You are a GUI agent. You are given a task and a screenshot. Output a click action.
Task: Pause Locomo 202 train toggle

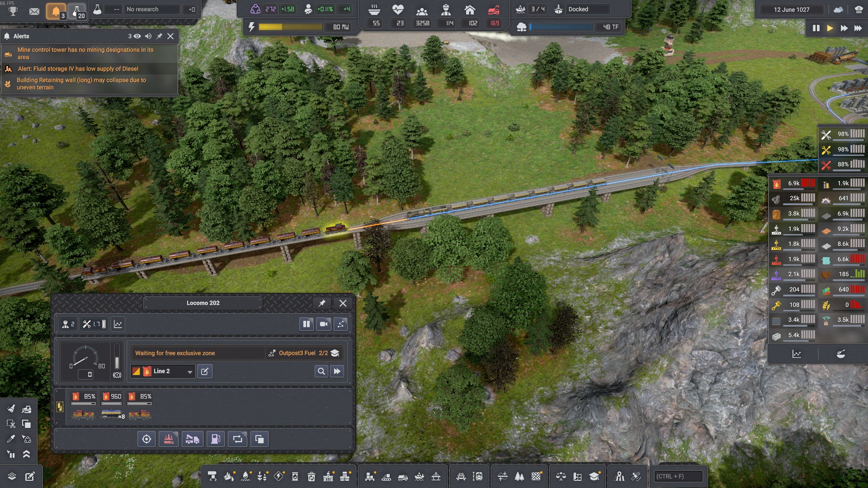[307, 324]
